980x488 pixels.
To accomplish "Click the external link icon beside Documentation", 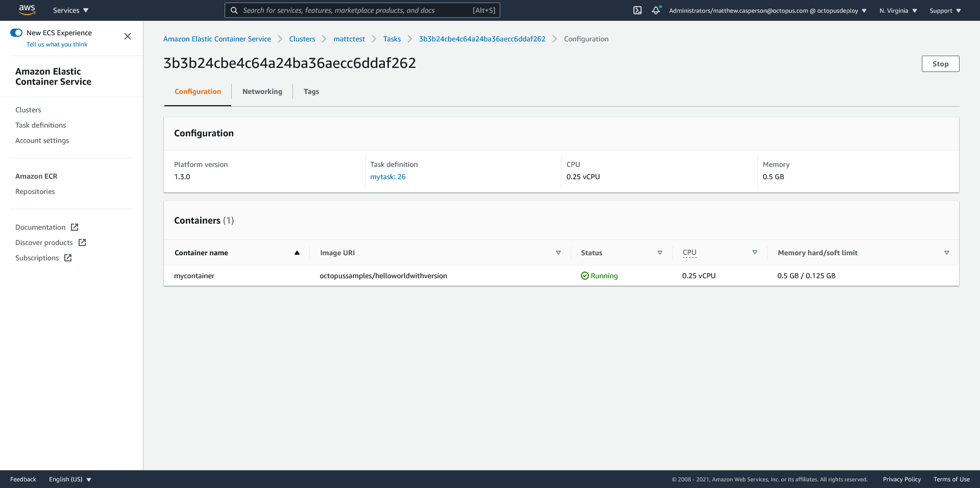I will pyautogui.click(x=75, y=227).
